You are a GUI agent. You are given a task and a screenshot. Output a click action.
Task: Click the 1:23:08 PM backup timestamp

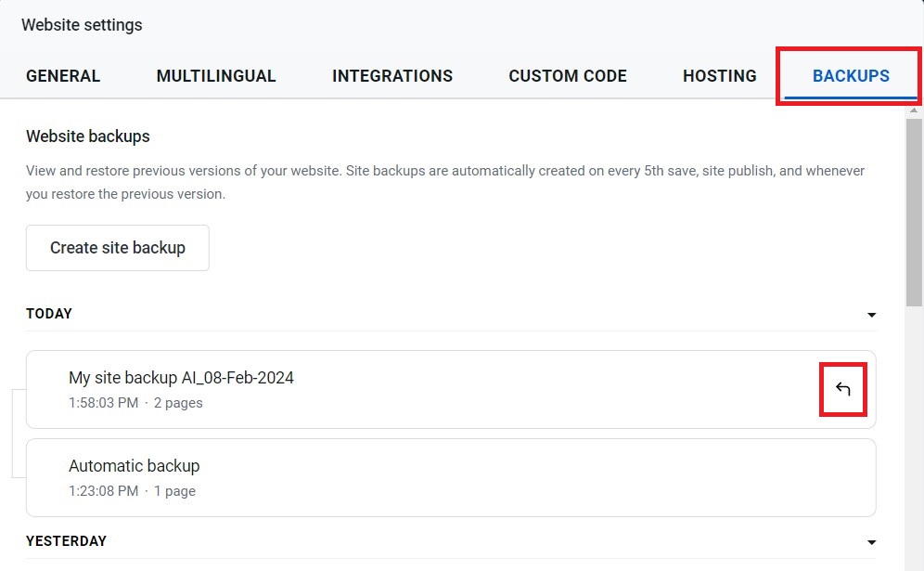tap(103, 491)
